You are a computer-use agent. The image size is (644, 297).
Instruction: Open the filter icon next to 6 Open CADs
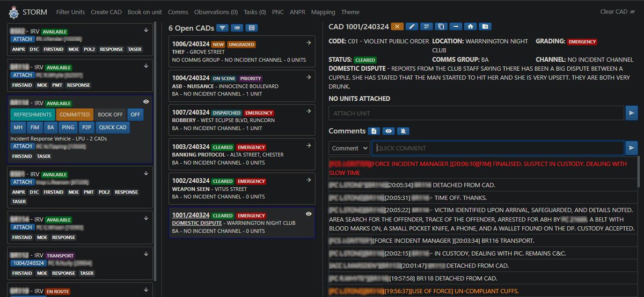tap(222, 28)
